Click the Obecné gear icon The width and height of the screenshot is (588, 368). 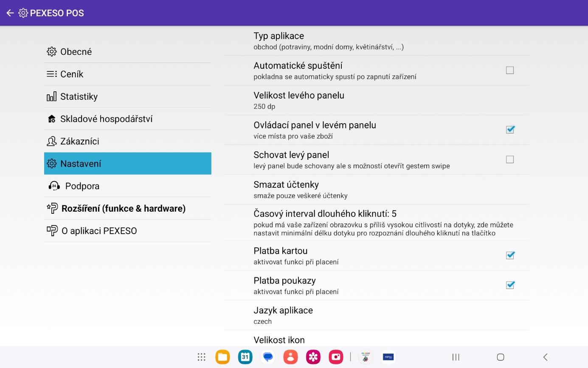pos(51,52)
